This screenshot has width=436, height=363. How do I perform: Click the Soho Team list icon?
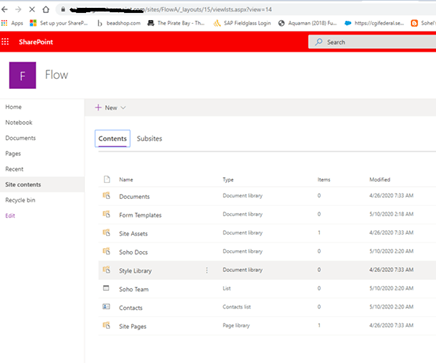coord(106,288)
